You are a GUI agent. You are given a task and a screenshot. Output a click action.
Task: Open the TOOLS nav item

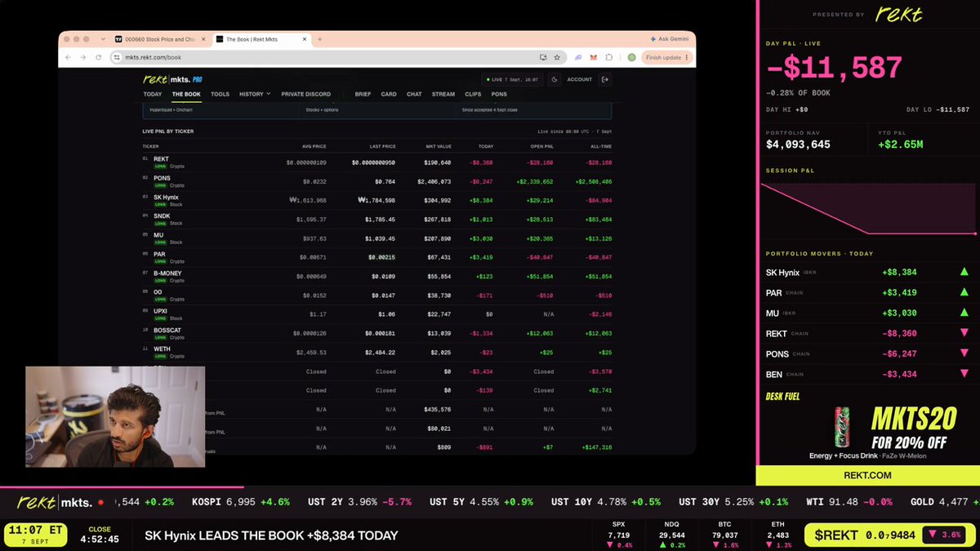(x=220, y=94)
